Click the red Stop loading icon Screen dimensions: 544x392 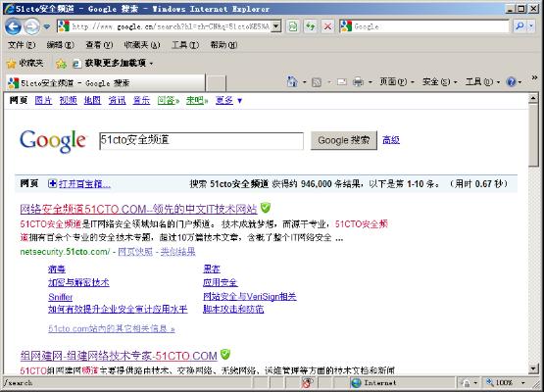pos(327,26)
